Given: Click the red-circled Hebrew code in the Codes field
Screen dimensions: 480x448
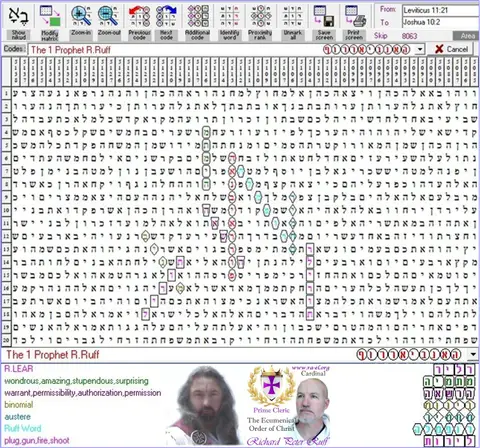Looking at the screenshot, I should click(366, 50).
